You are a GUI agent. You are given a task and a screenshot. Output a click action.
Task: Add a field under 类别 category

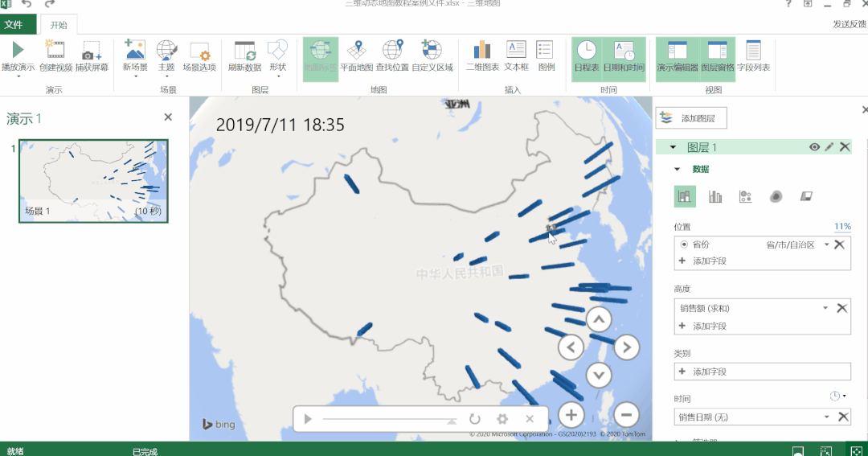(762, 372)
